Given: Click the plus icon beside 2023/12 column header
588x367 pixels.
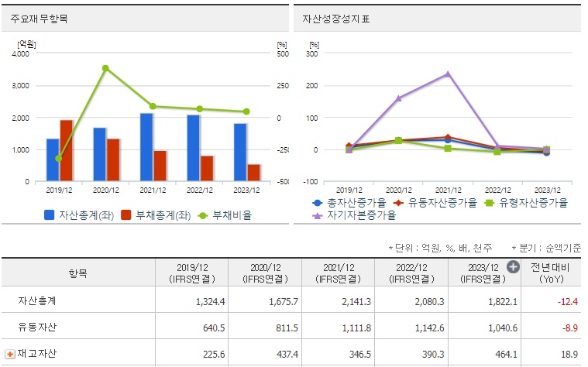Looking at the screenshot, I should 513,267.
